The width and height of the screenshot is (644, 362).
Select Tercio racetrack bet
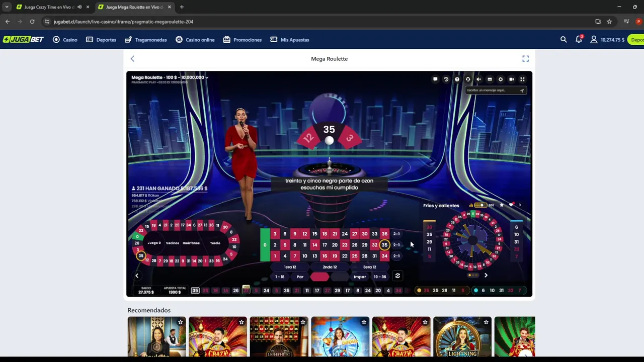215,243
